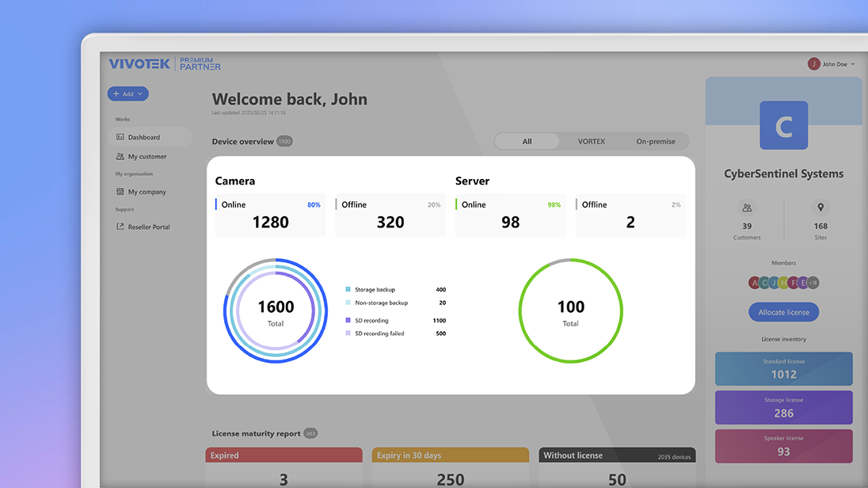Click the Dashboard icon in sidebar
The height and width of the screenshot is (488, 868).
tap(120, 137)
